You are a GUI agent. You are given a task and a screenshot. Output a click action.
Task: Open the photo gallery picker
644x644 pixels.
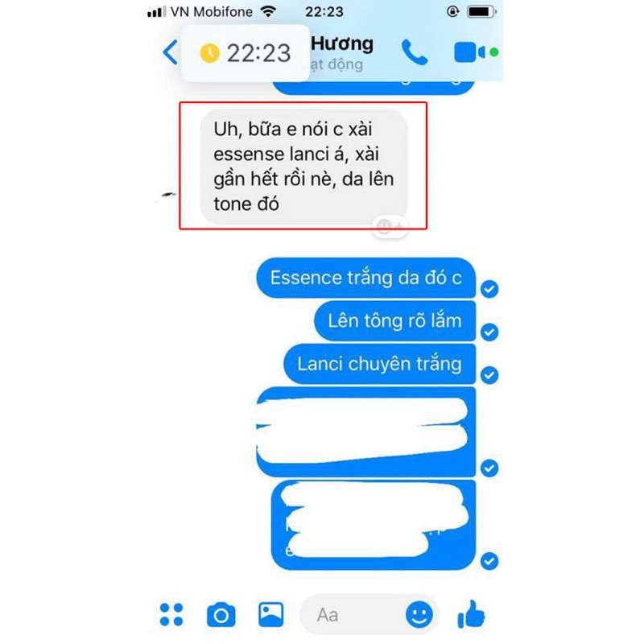(270, 614)
